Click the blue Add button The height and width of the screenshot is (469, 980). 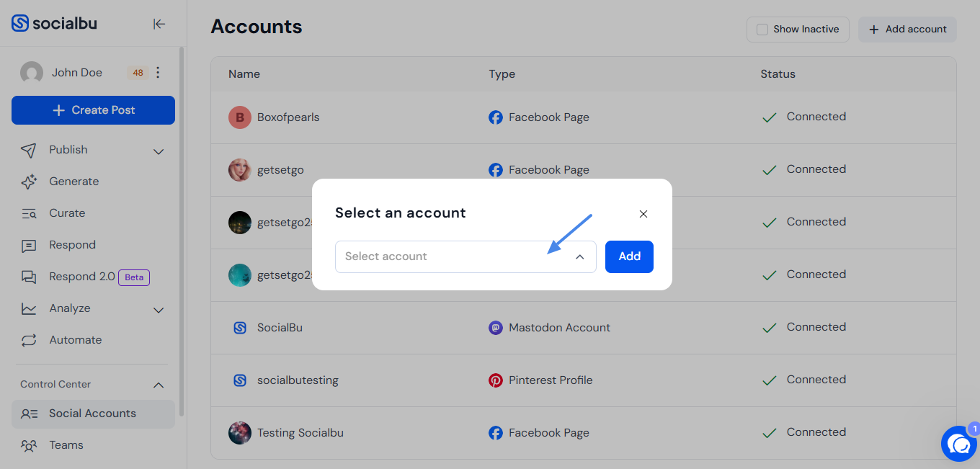[629, 256]
